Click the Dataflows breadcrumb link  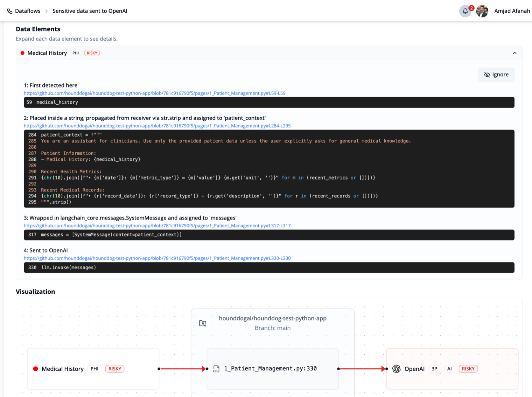28,11
